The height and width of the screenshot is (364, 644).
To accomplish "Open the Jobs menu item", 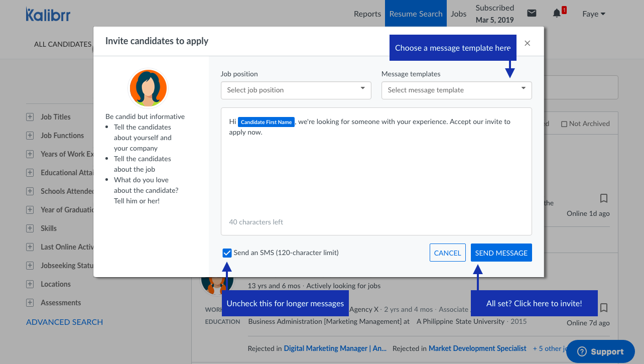I will 458,14.
